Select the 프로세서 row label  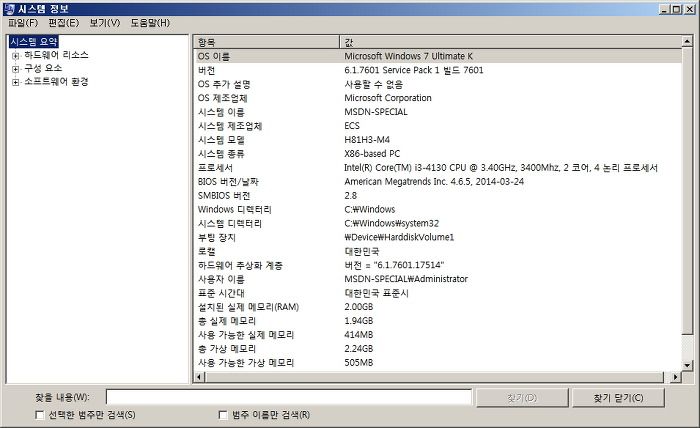point(215,168)
